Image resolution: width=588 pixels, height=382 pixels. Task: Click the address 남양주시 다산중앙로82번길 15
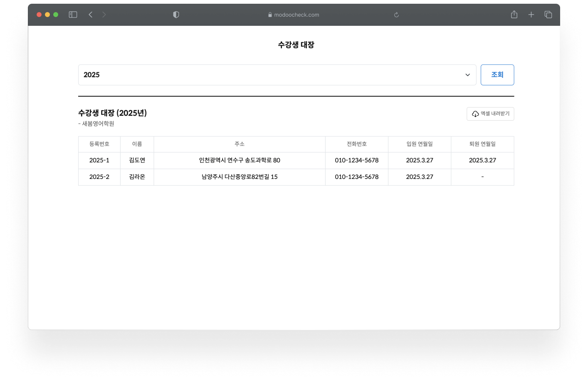(240, 177)
